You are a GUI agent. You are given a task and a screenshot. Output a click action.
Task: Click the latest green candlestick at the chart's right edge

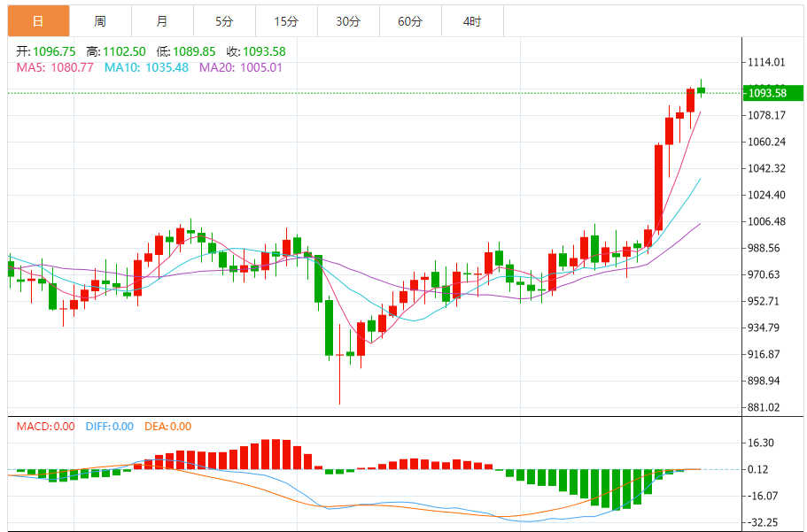pos(701,90)
